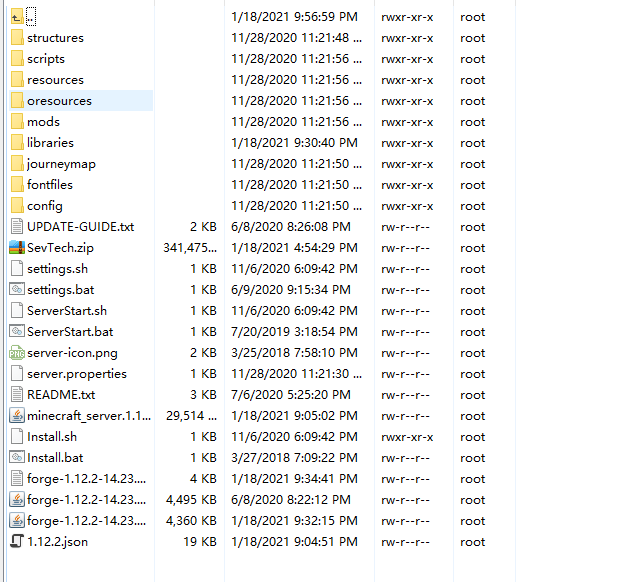Click the '341,475...' size of SevTech.zip
Screen dimensions: 635x582
[x=190, y=248]
